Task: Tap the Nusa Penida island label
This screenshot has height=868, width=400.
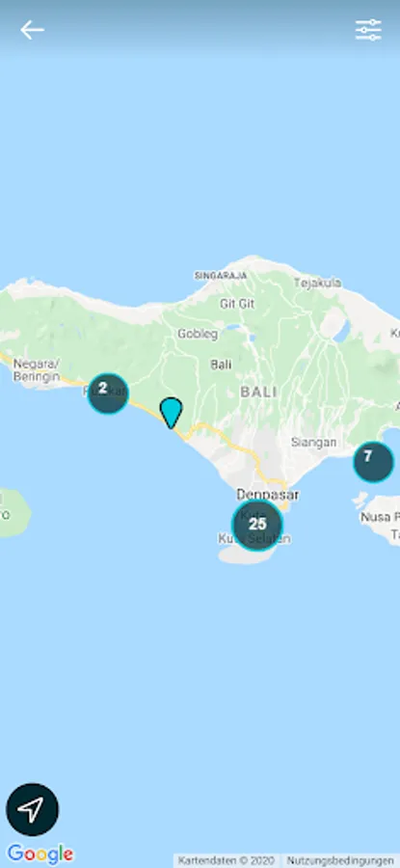Action: tap(380, 518)
